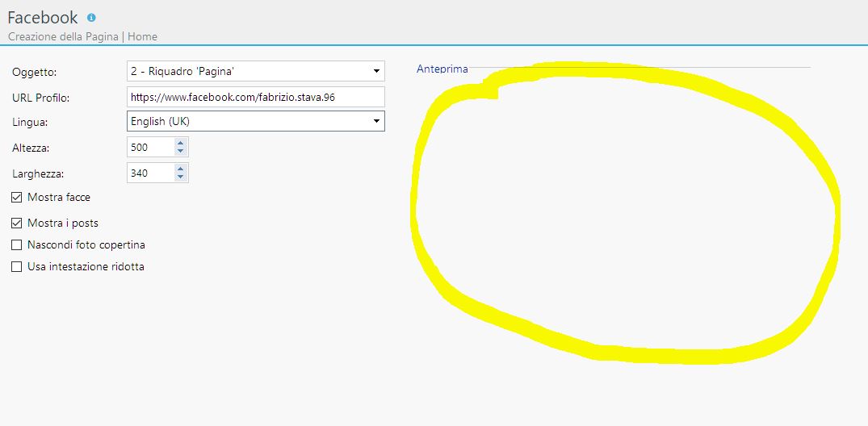This screenshot has width=868, height=426.
Task: Click into the Altezza value field
Action: (x=150, y=147)
